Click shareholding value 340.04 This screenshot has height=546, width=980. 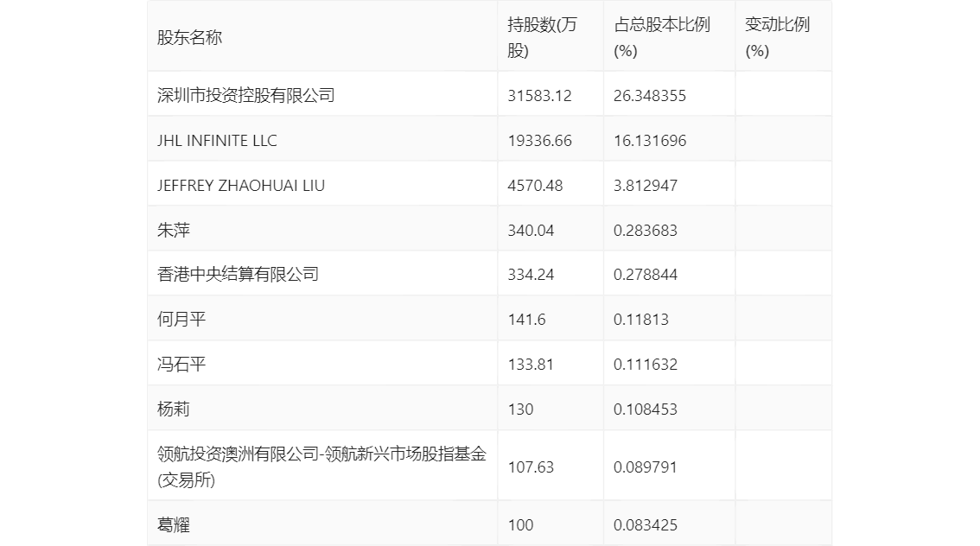coord(531,231)
